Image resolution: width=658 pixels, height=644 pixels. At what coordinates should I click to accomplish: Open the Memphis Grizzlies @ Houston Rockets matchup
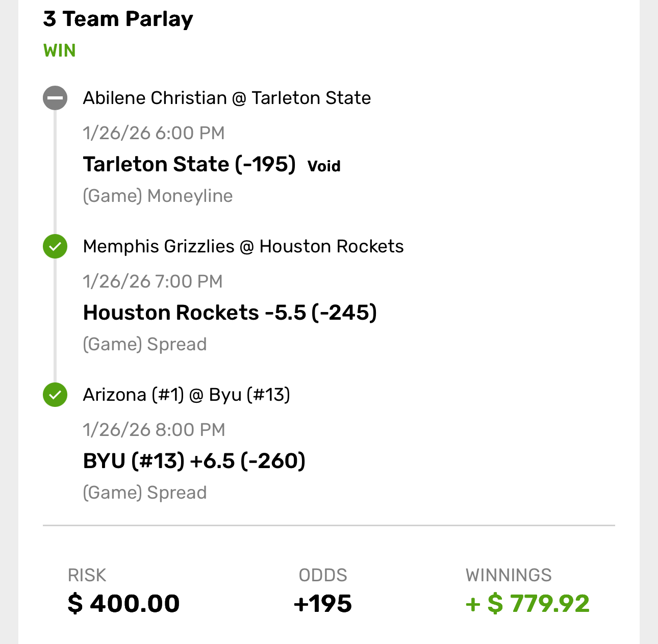[243, 247]
